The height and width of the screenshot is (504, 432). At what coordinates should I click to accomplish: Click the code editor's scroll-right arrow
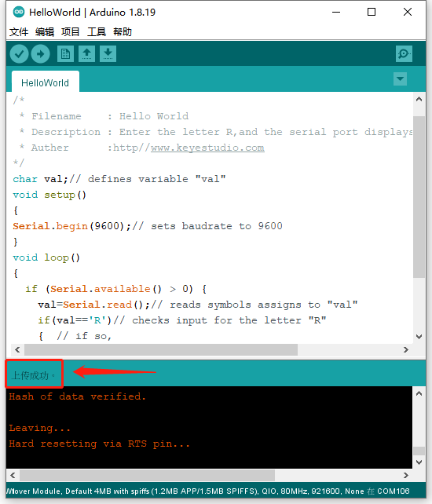click(x=406, y=349)
